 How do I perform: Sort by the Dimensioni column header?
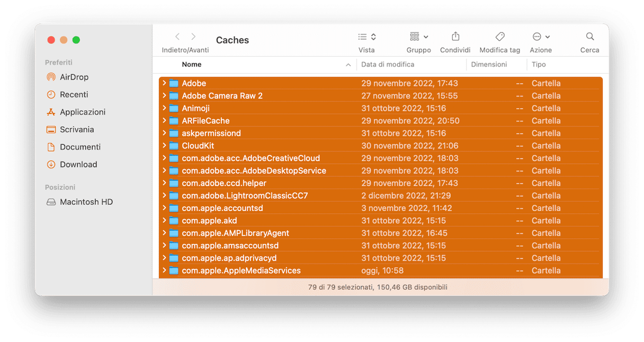click(x=489, y=65)
